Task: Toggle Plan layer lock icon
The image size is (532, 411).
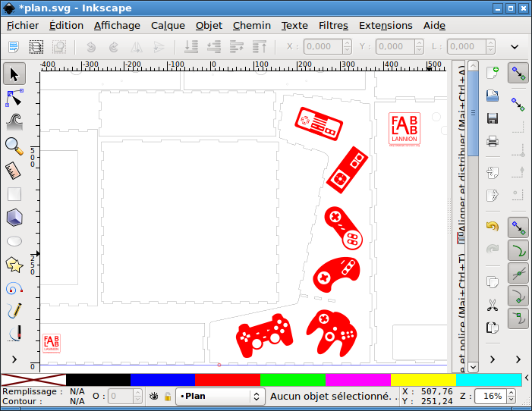Action: coord(168,396)
